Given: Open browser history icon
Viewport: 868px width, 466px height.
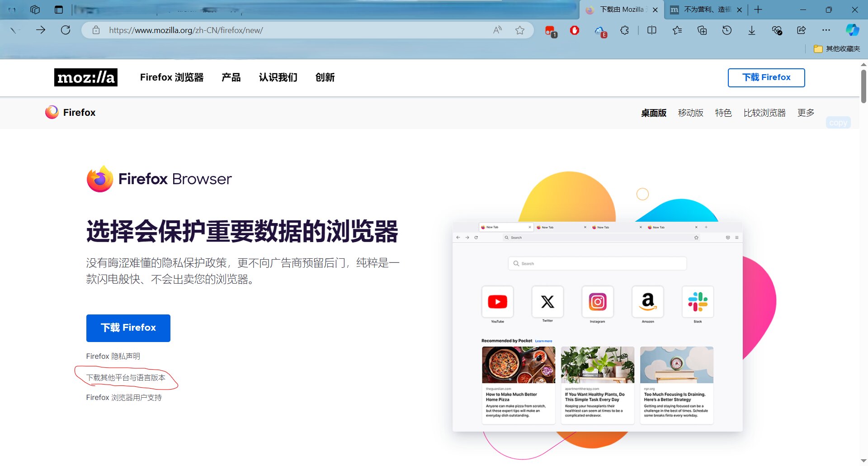Looking at the screenshot, I should tap(726, 30).
